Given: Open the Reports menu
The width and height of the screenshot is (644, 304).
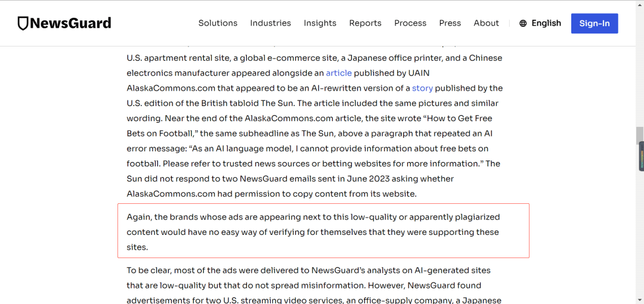Looking at the screenshot, I should (x=365, y=23).
